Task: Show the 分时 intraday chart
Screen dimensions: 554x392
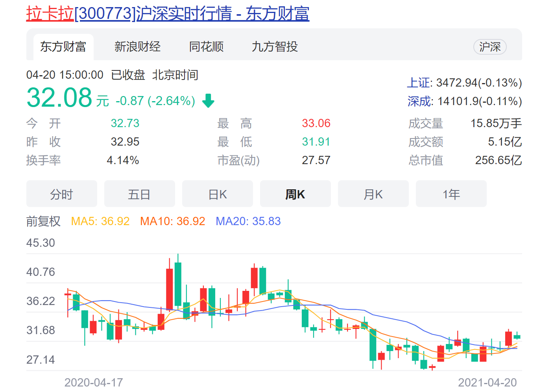Action: (x=62, y=194)
